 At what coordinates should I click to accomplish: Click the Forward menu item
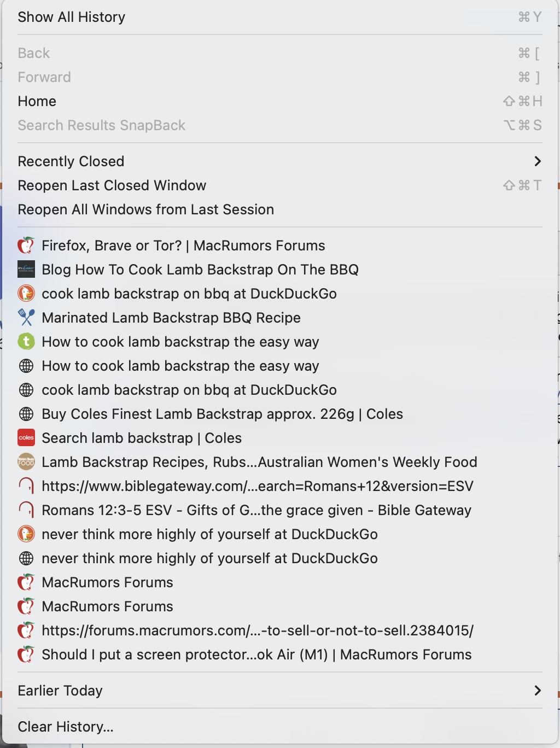(280, 77)
